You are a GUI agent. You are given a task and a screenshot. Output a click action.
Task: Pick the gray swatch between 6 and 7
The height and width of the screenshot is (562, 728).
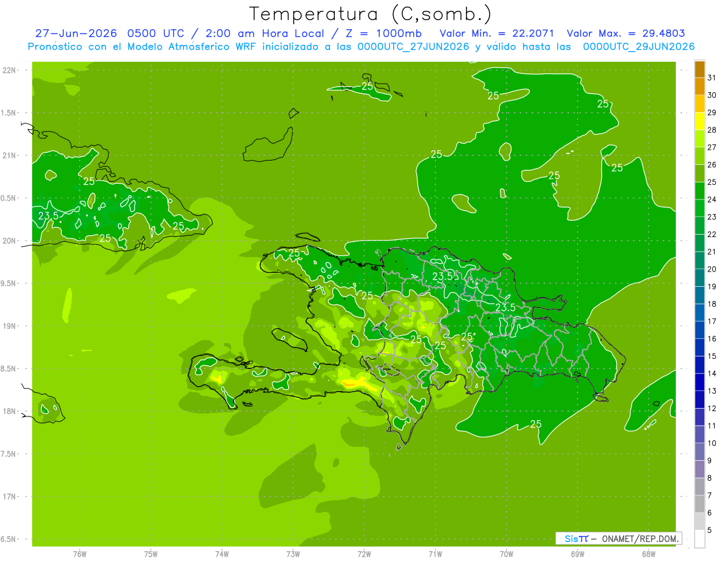point(699,504)
